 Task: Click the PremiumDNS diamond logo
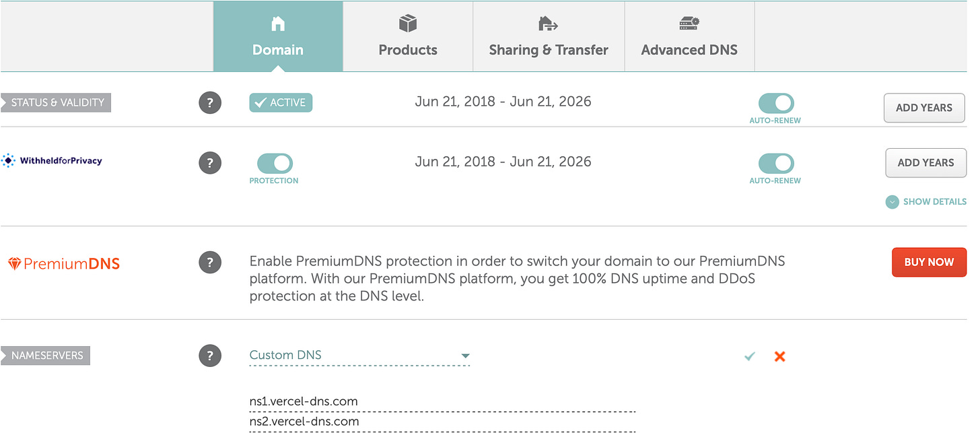click(15, 264)
